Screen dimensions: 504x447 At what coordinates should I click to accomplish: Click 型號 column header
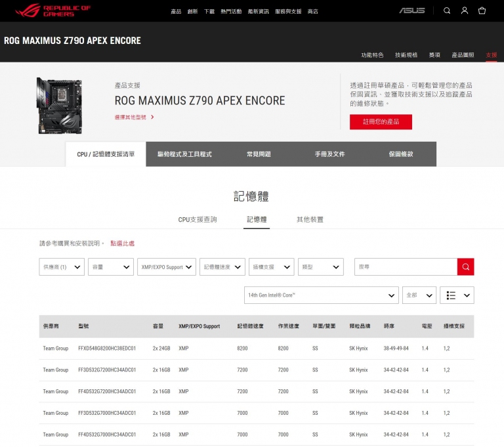(83, 326)
